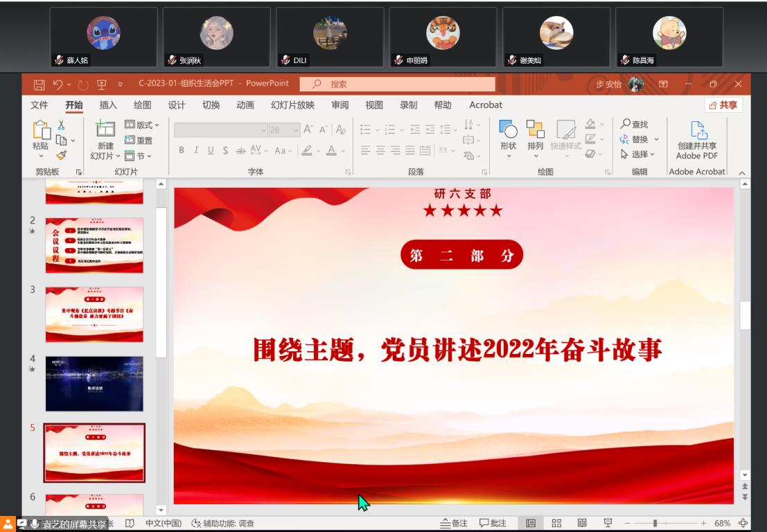Click Create and Share Adobe PDF icon
This screenshot has height=532, width=767.
tap(697, 140)
